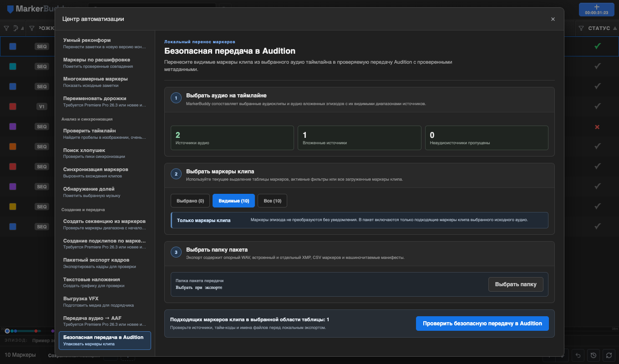This screenshot has width=619, height=364.
Task: Select the Все (10) marker scope option
Action: click(272, 201)
